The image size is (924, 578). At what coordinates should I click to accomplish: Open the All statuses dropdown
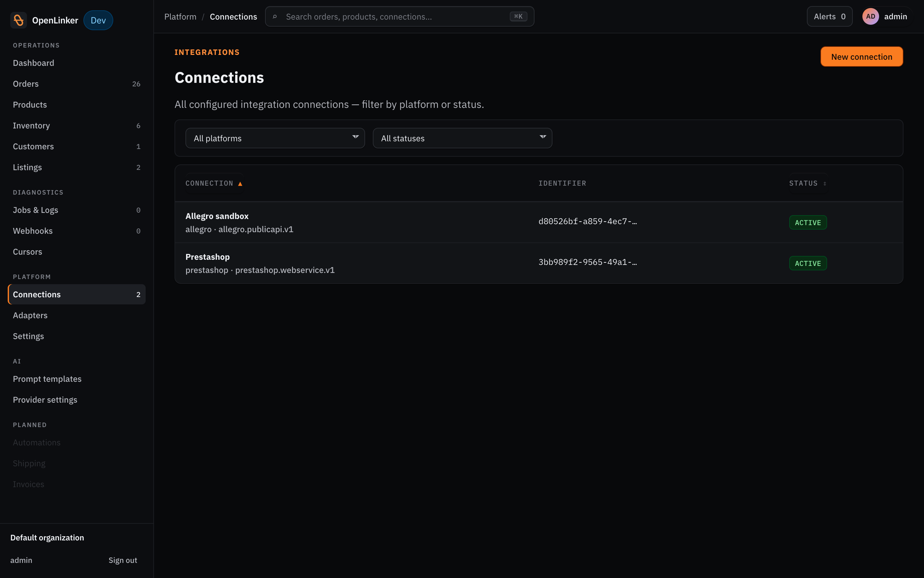pyautogui.click(x=462, y=138)
